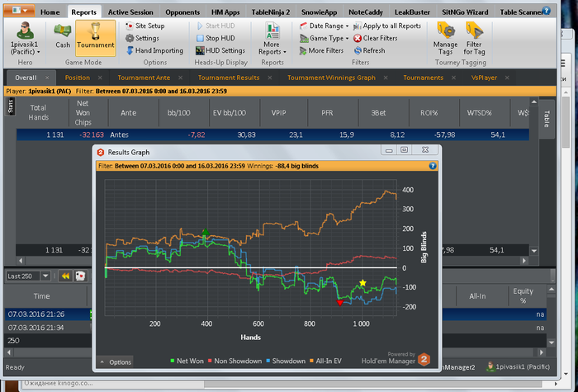Open the Opponents ribbon tab
The width and height of the screenshot is (578, 392).
[x=182, y=12]
